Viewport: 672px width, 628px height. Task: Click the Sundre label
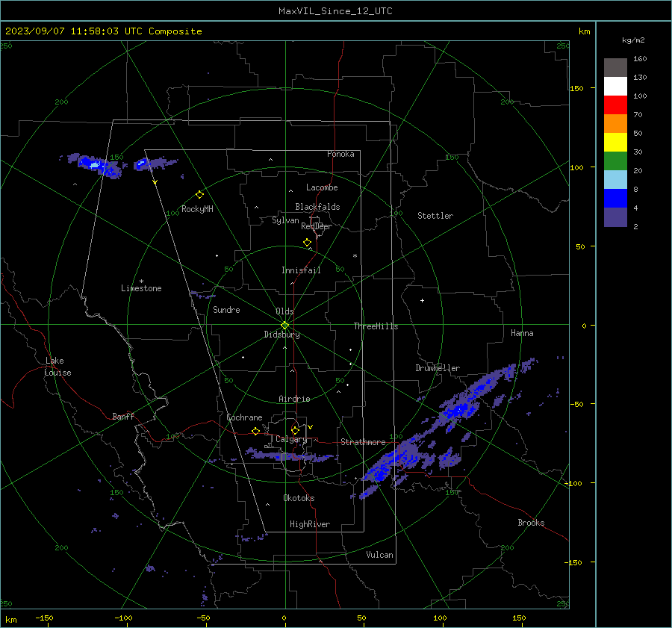point(226,309)
